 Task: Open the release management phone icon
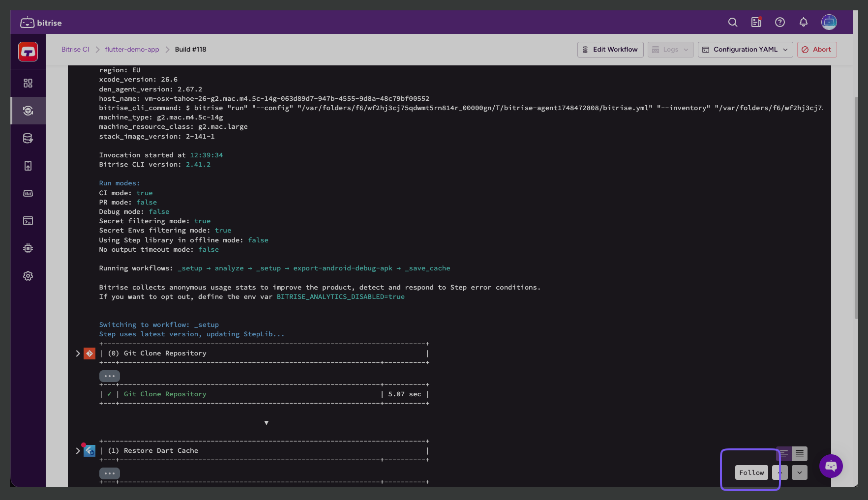tap(28, 166)
